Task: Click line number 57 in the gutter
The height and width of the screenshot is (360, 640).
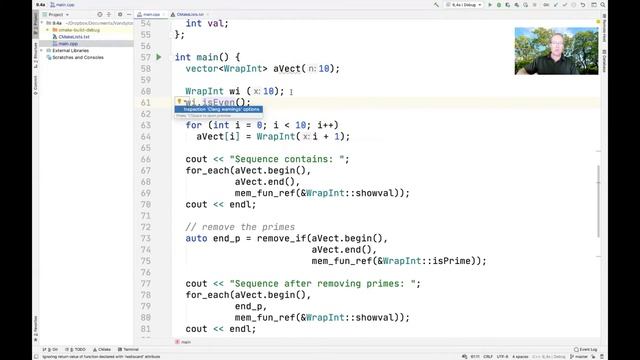Action: [146, 58]
